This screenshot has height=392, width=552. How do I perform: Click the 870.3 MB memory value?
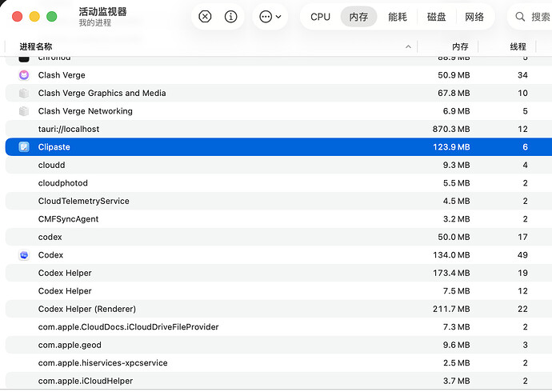(x=451, y=129)
